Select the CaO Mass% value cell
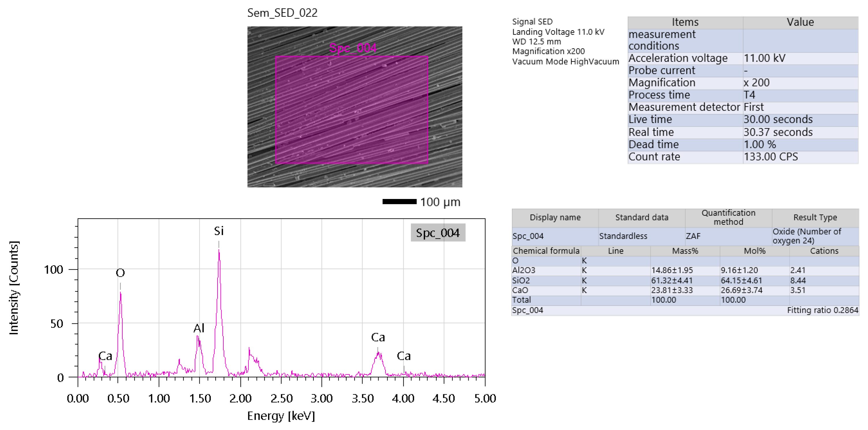Viewport: 868px width, 430px height. (x=671, y=290)
